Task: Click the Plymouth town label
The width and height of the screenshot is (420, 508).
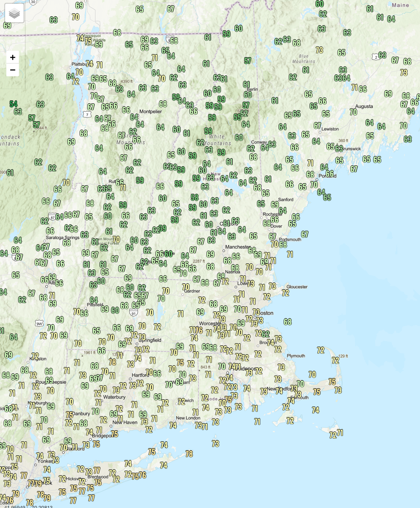Action: pos(296,356)
